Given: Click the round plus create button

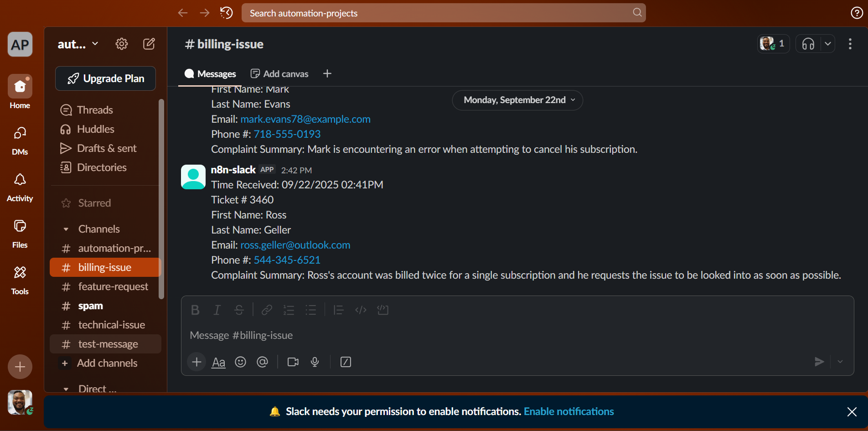Looking at the screenshot, I should click(x=20, y=367).
